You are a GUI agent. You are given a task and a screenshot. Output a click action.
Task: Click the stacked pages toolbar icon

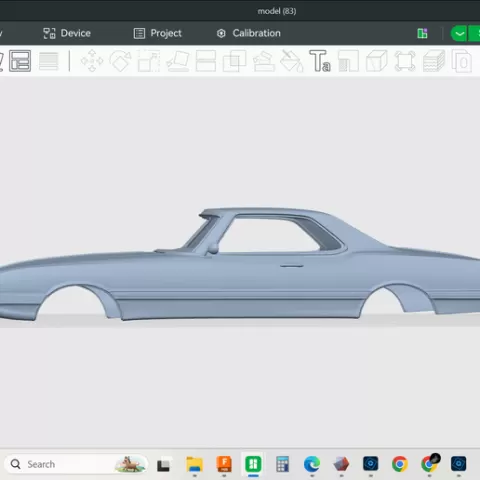(x=462, y=61)
